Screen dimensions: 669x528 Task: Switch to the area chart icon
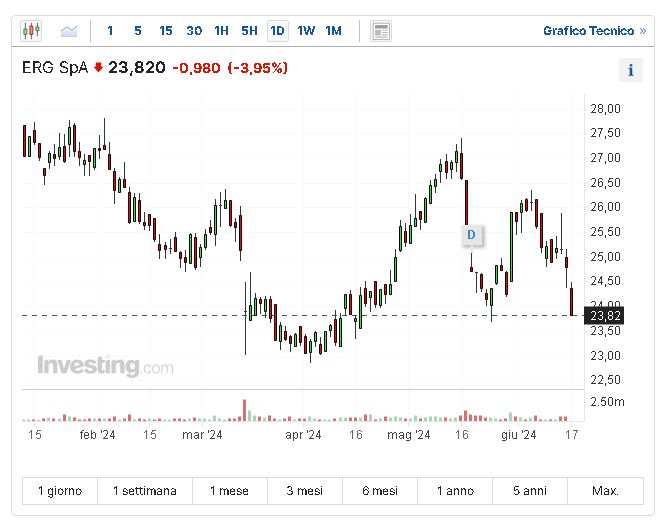point(69,31)
